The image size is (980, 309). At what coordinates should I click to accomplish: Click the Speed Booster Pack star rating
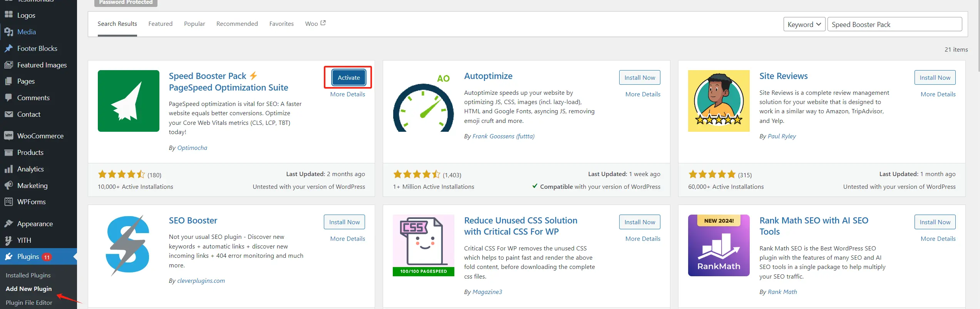click(x=122, y=175)
